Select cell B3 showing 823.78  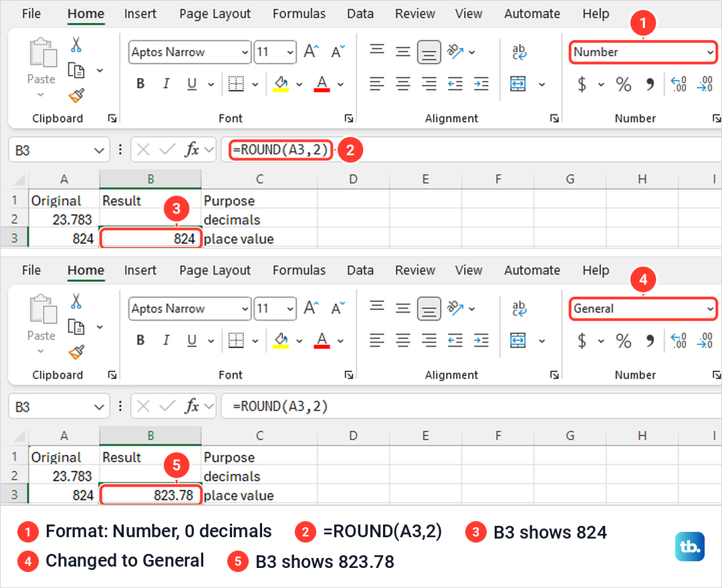click(x=150, y=495)
